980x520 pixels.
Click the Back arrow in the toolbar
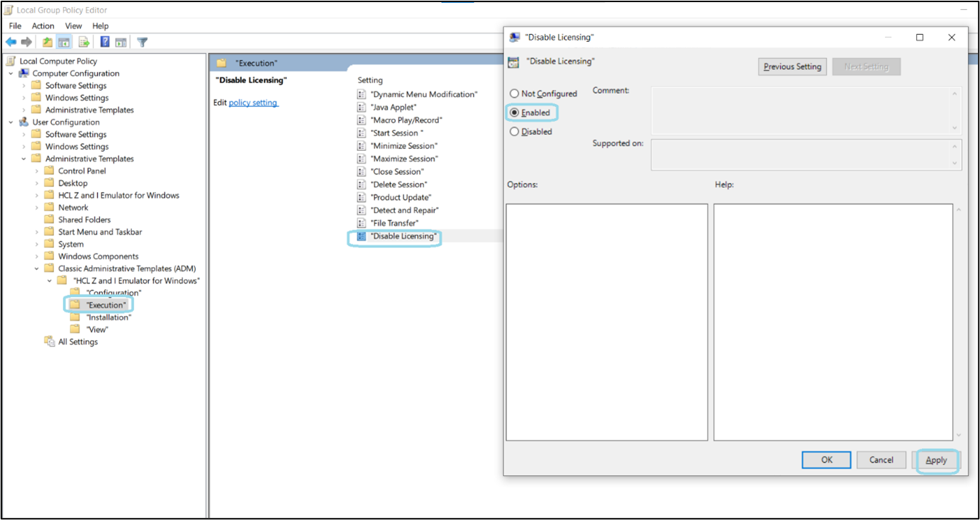(11, 43)
